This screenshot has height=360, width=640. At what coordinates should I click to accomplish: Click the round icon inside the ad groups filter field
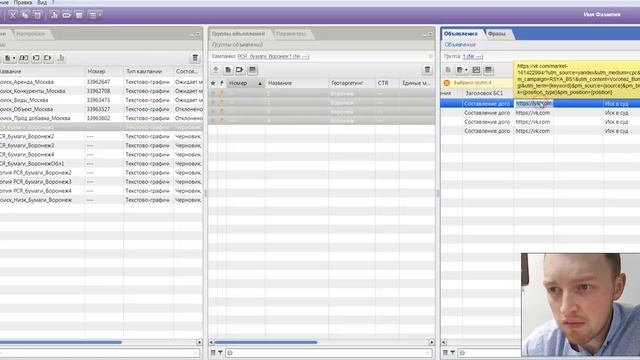coord(230,353)
